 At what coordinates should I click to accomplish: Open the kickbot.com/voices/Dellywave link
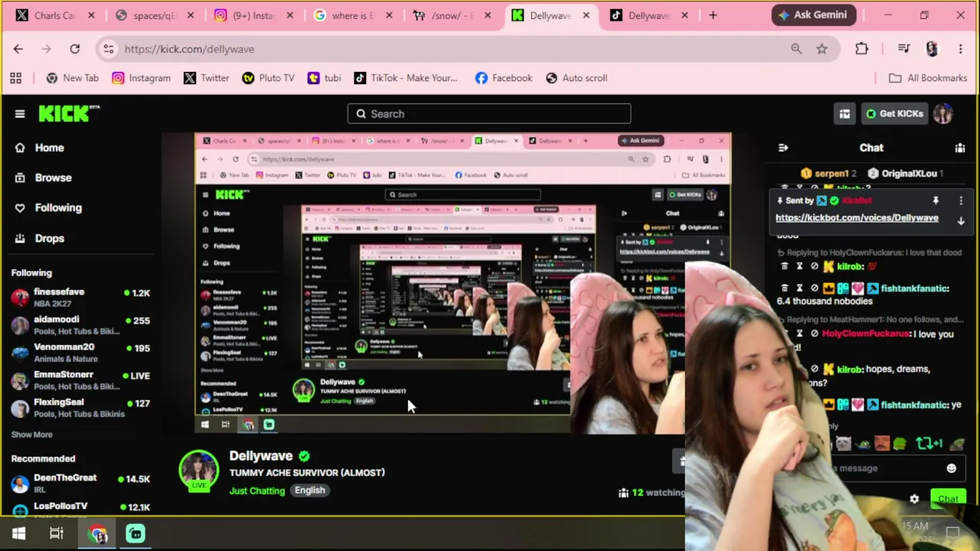click(857, 218)
